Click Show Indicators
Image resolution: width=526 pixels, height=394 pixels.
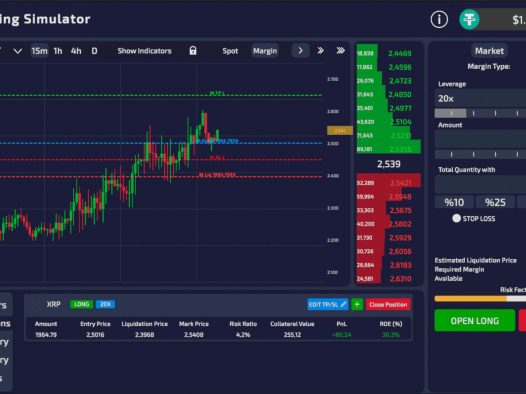pyautogui.click(x=144, y=51)
